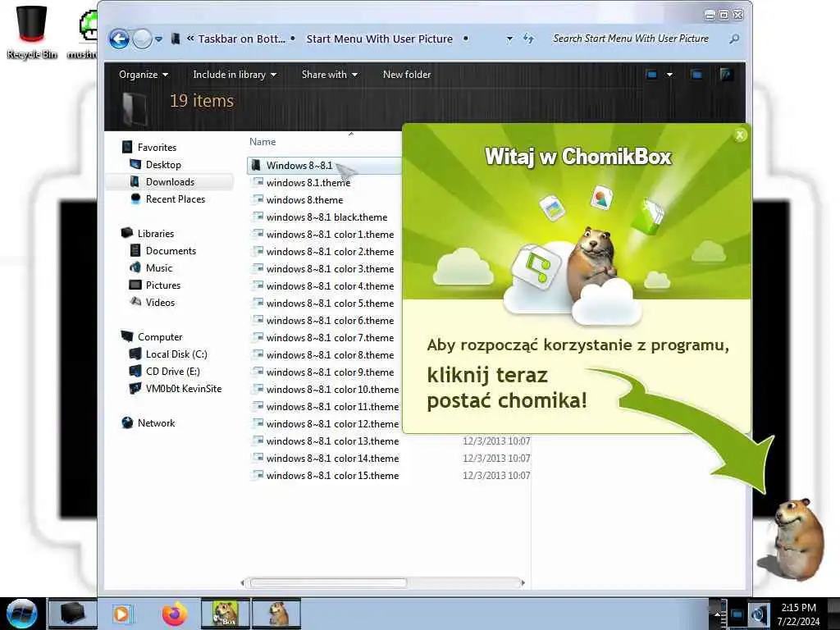Click New folder button

point(407,75)
